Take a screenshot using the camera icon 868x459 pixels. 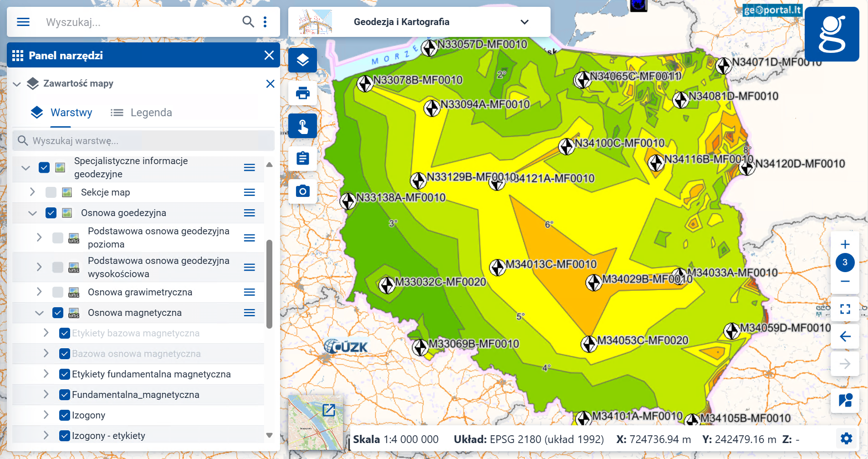point(302,191)
